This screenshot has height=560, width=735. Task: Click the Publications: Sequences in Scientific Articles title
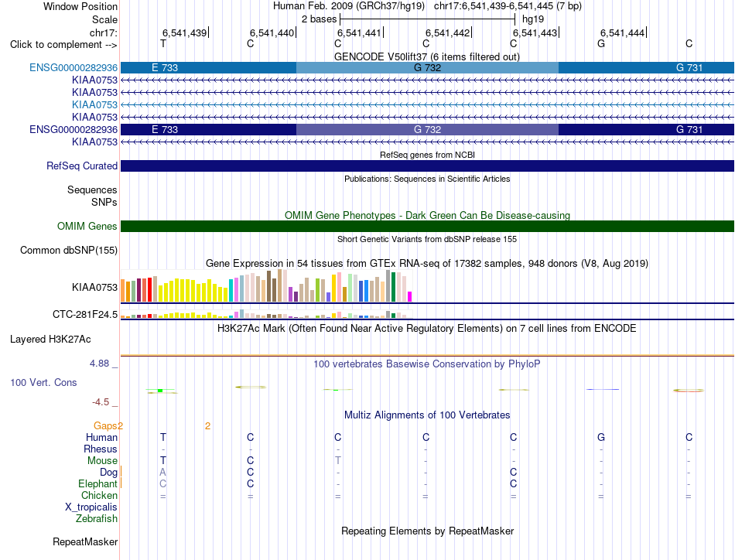coord(427,179)
